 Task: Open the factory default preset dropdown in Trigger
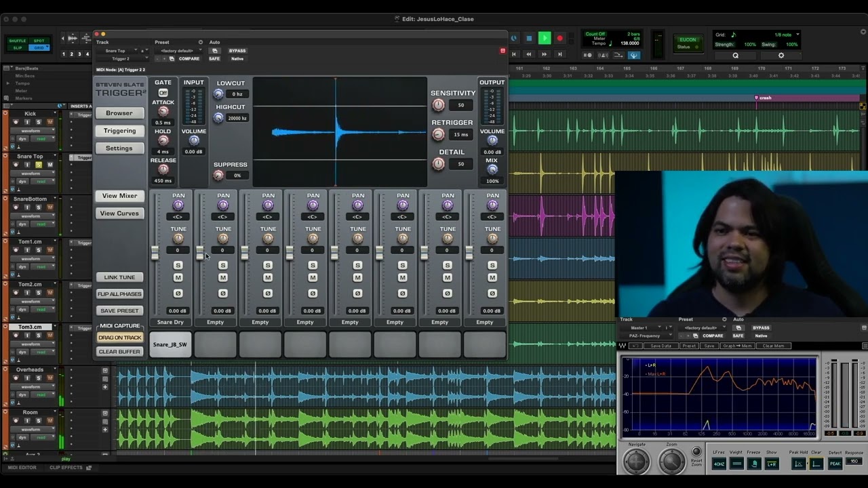click(x=178, y=51)
